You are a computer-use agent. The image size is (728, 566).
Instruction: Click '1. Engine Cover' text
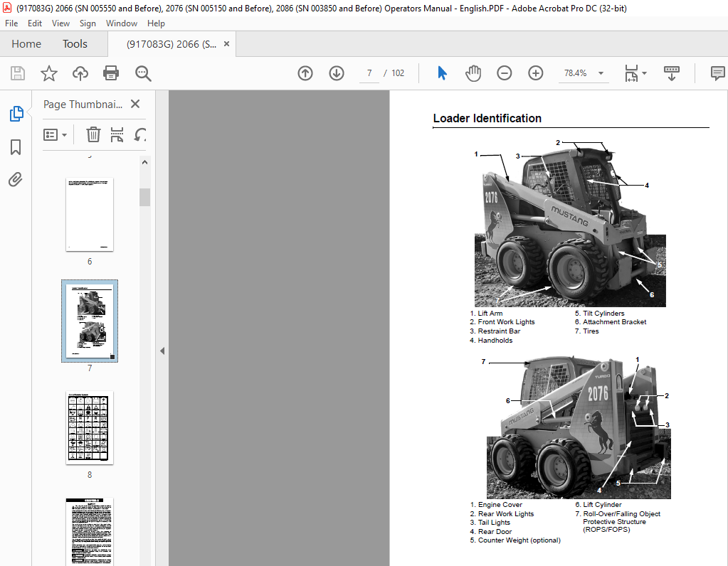pyautogui.click(x=496, y=505)
